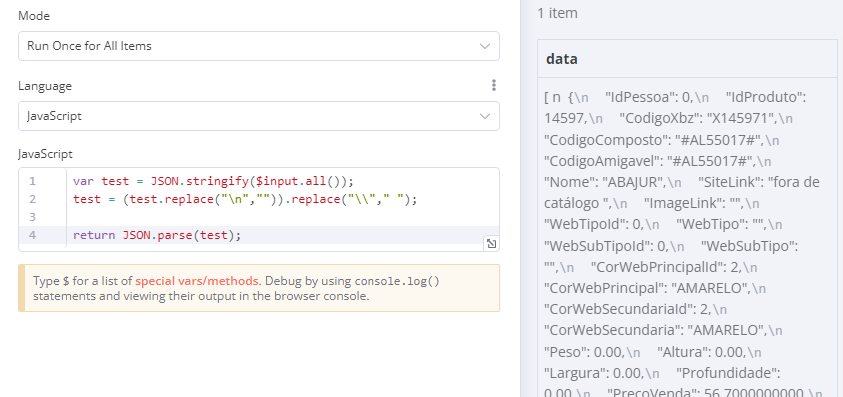The height and width of the screenshot is (397, 843).
Task: Click line number 4 in gutter
Action: pos(32,235)
